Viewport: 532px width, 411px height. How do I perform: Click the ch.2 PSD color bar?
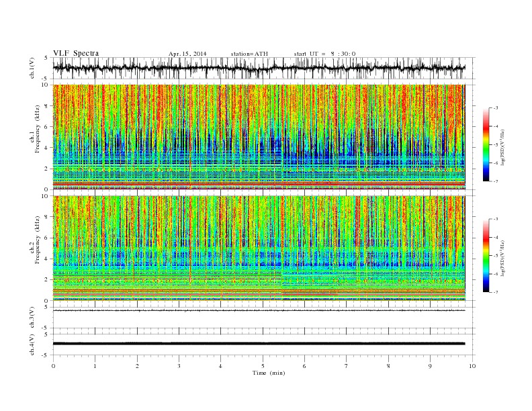coord(486,256)
